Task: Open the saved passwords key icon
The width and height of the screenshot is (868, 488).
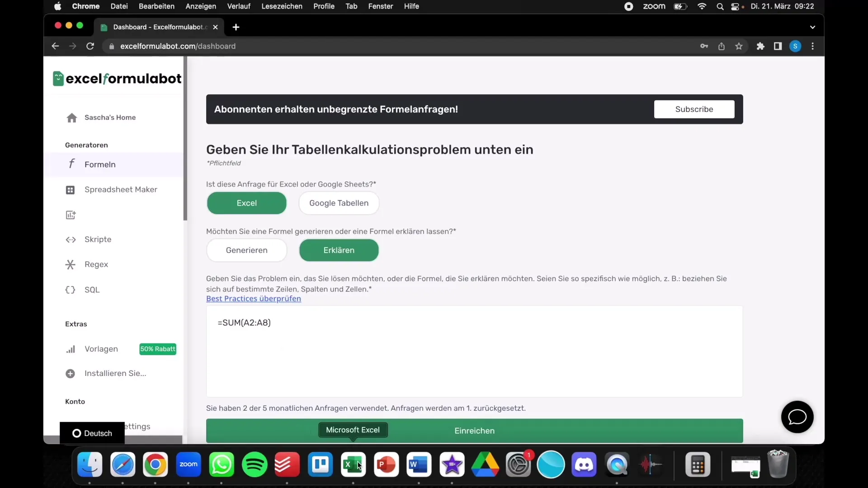Action: pyautogui.click(x=704, y=46)
